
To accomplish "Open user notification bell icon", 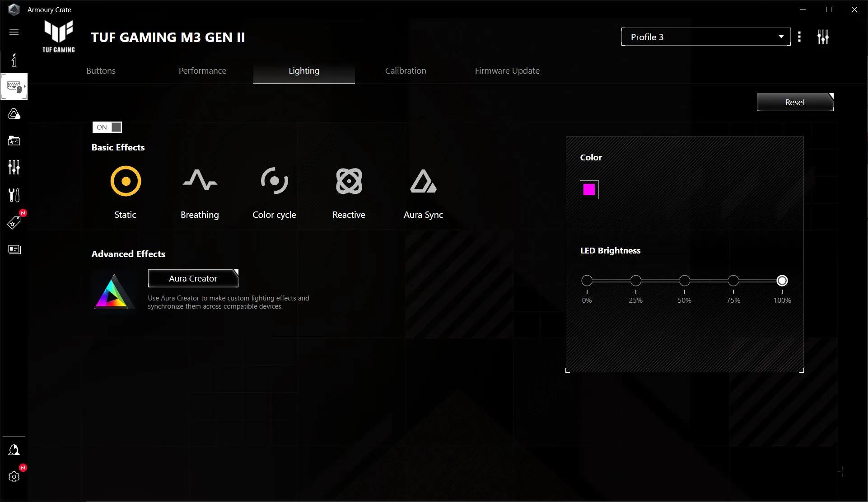I will click(x=14, y=450).
